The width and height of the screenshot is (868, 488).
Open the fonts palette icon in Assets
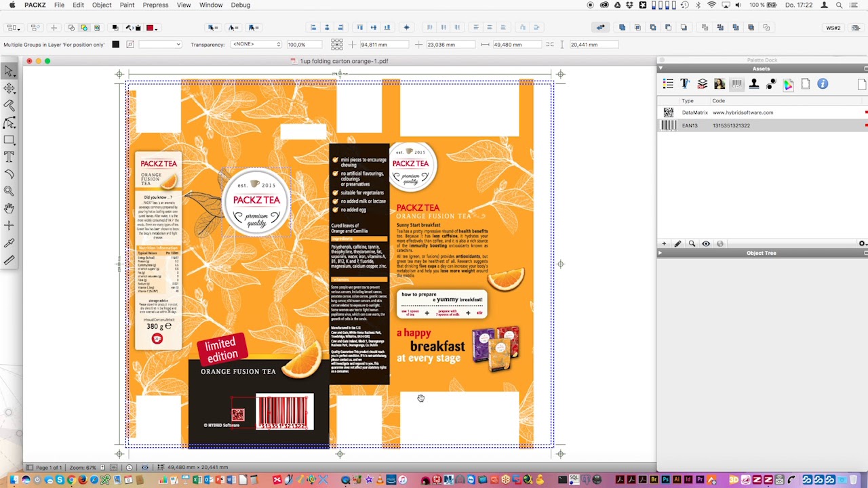685,84
